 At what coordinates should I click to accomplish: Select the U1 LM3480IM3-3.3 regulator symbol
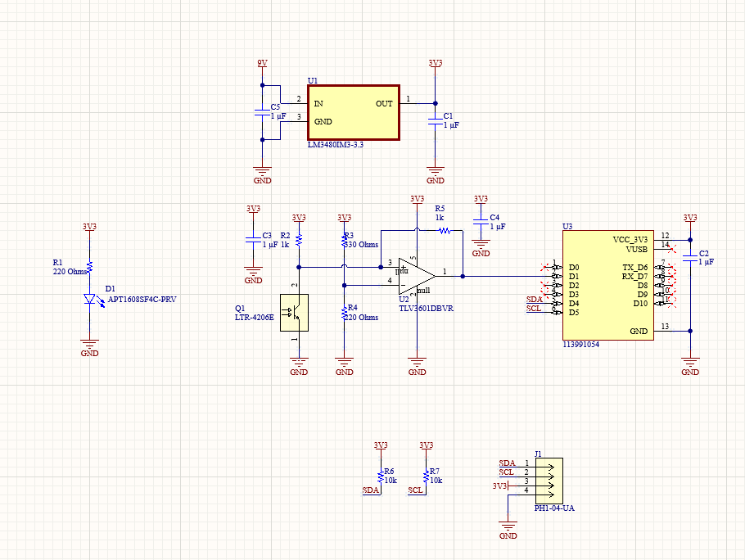(x=353, y=112)
